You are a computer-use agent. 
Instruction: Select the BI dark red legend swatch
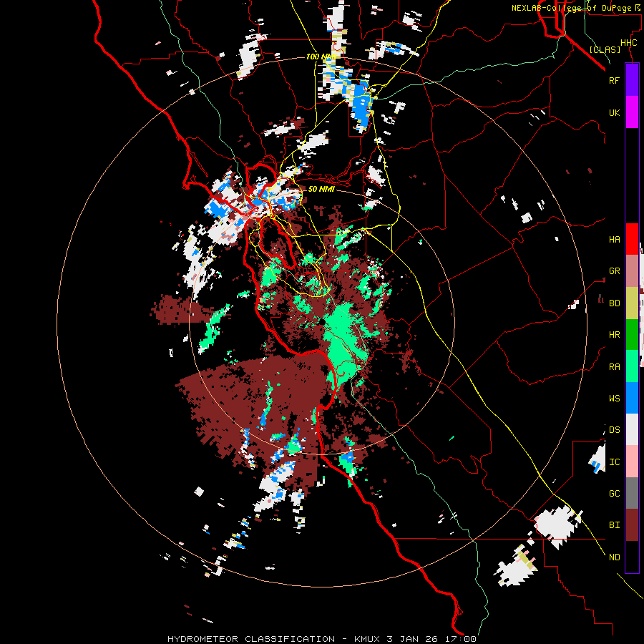click(632, 525)
